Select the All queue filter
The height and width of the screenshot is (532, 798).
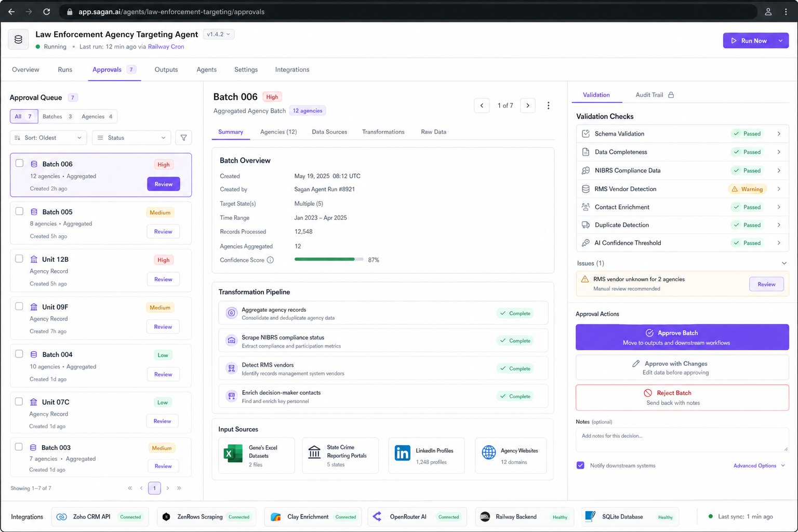24,116
